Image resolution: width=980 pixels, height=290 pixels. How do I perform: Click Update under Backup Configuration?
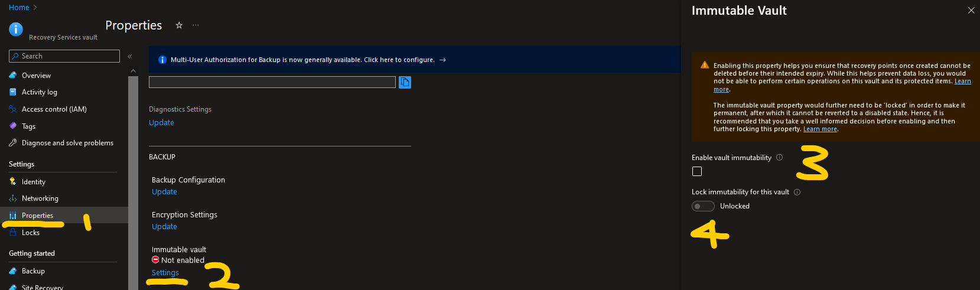pyautogui.click(x=164, y=192)
